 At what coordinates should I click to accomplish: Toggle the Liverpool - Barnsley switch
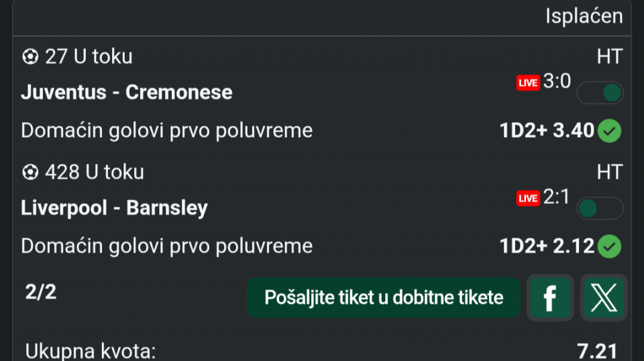600,208
